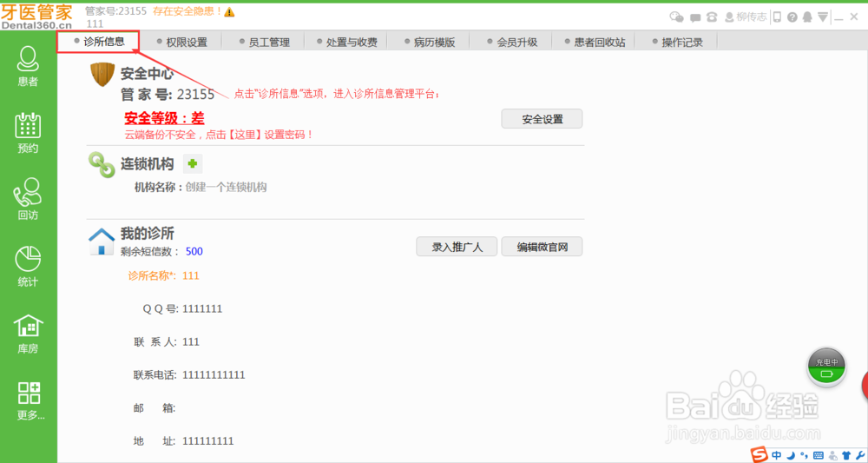Switch to 员工管理 tab

tap(263, 42)
